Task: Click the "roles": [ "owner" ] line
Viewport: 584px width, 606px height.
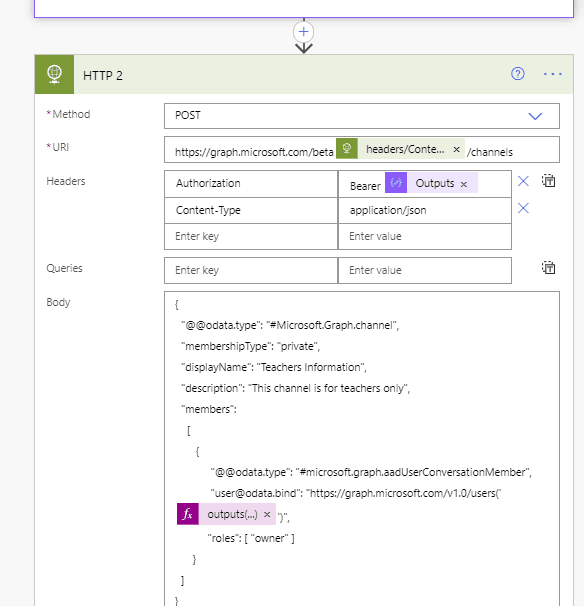Action: pos(251,538)
